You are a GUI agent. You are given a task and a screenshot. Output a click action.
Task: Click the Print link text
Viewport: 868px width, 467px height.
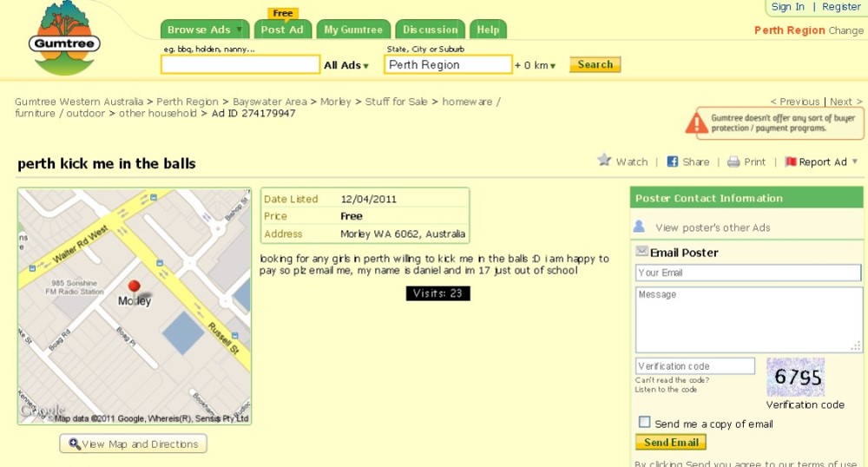[x=754, y=162]
